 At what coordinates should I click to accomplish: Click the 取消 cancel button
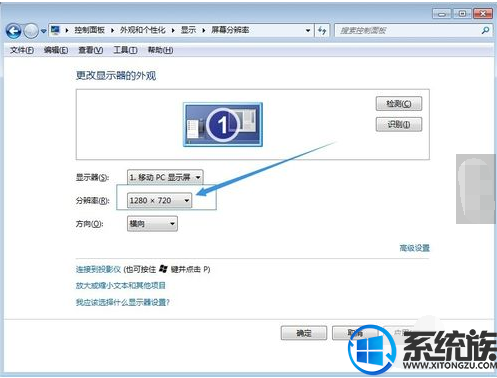click(x=355, y=333)
